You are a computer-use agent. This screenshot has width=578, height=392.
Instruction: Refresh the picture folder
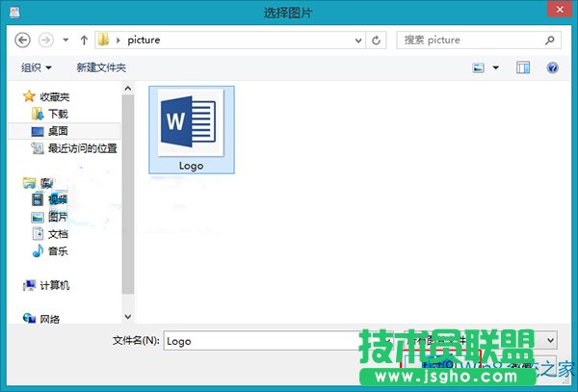(376, 40)
